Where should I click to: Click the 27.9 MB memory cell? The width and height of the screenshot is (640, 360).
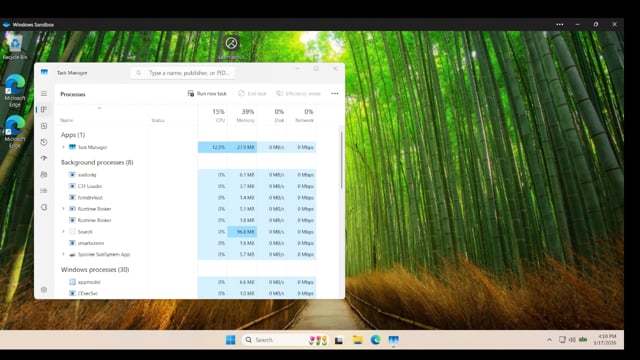tap(242, 147)
